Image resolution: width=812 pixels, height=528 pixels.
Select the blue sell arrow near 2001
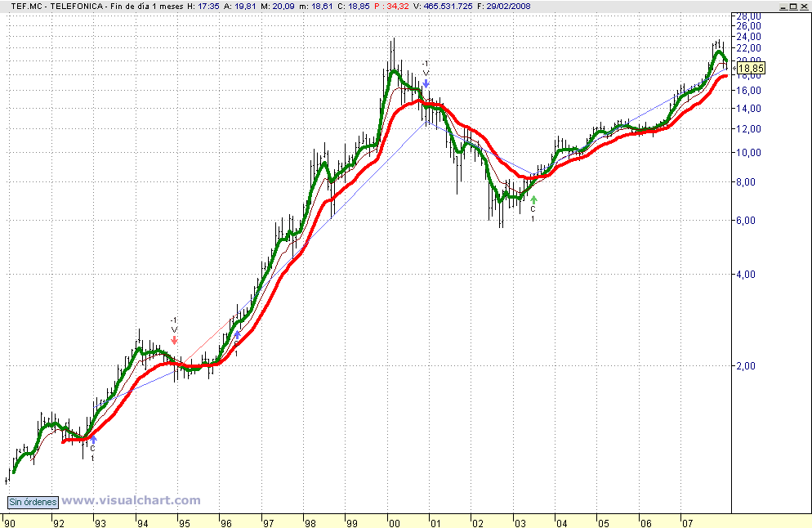(426, 83)
